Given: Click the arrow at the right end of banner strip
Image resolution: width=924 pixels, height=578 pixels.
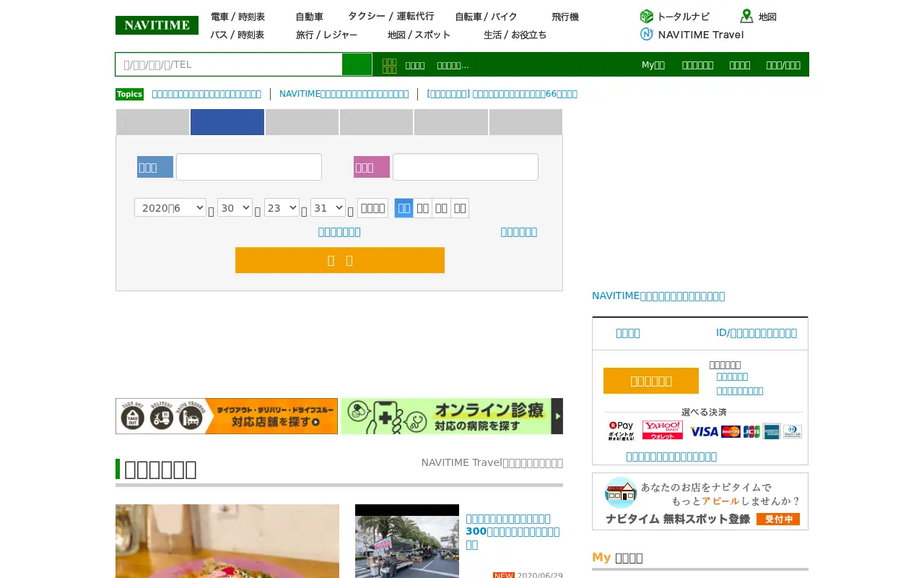Looking at the screenshot, I should tap(557, 416).
